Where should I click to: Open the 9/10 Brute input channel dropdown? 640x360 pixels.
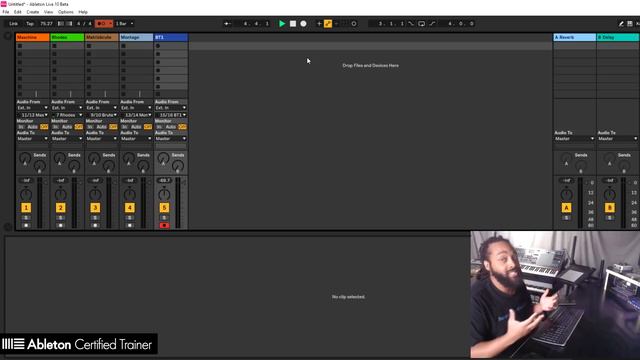pos(102,115)
